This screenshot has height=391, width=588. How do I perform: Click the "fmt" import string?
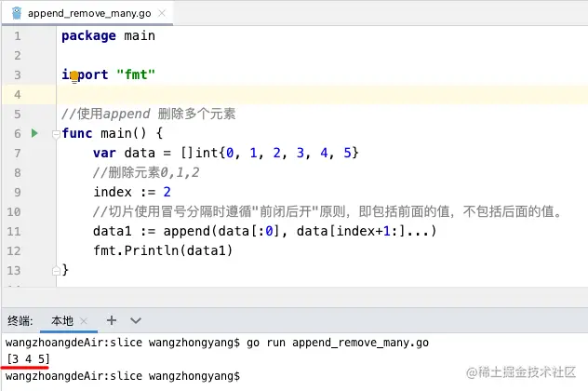(x=135, y=74)
